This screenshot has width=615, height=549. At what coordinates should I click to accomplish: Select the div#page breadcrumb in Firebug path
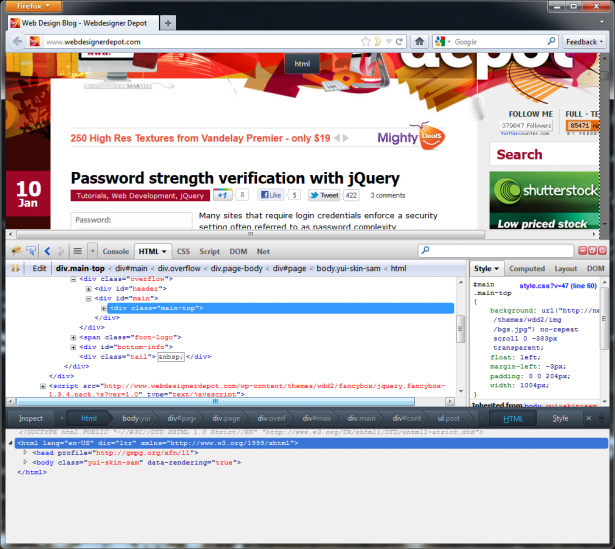(289, 269)
